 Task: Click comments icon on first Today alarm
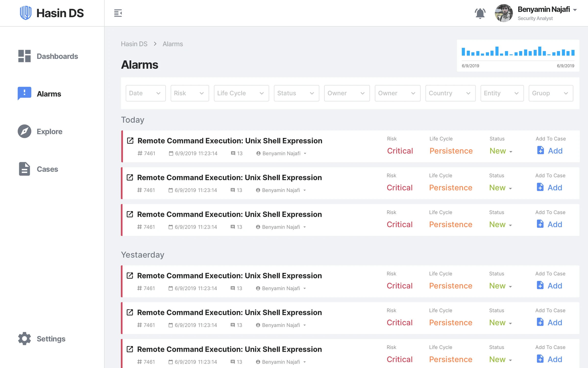(x=233, y=153)
